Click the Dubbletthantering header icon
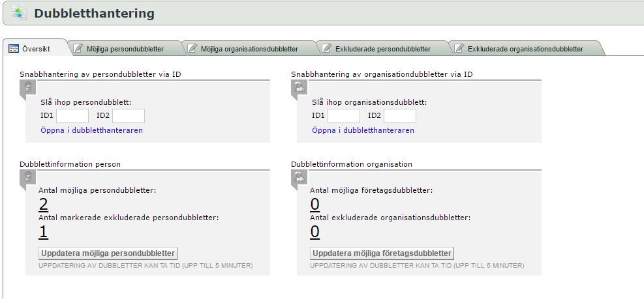The width and height of the screenshot is (644, 299). 19,13
